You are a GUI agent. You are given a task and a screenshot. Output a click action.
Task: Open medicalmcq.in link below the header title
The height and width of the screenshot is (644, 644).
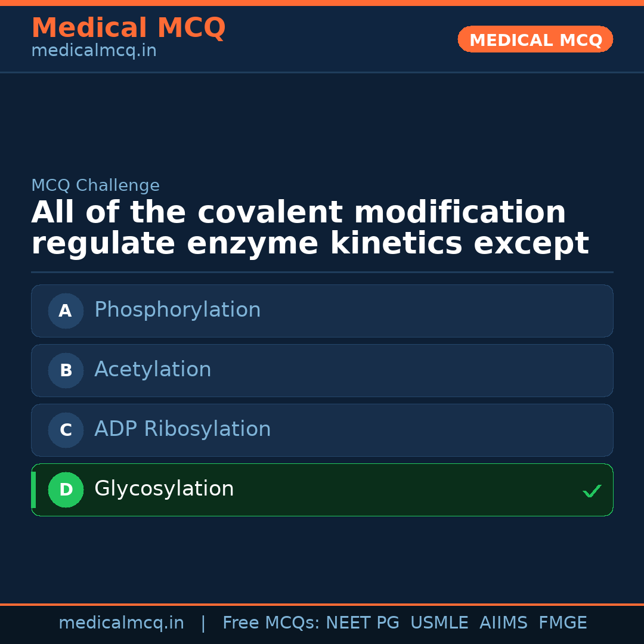[x=94, y=51]
